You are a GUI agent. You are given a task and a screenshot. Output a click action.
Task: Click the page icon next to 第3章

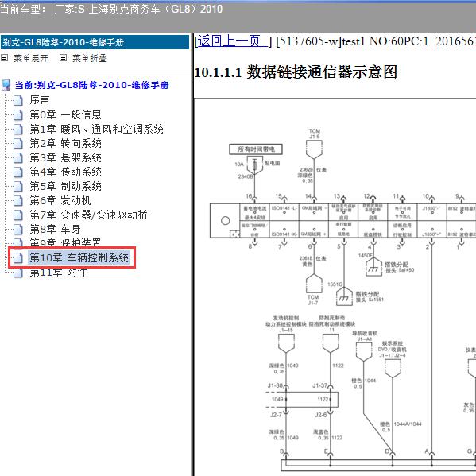pyautogui.click(x=18, y=157)
